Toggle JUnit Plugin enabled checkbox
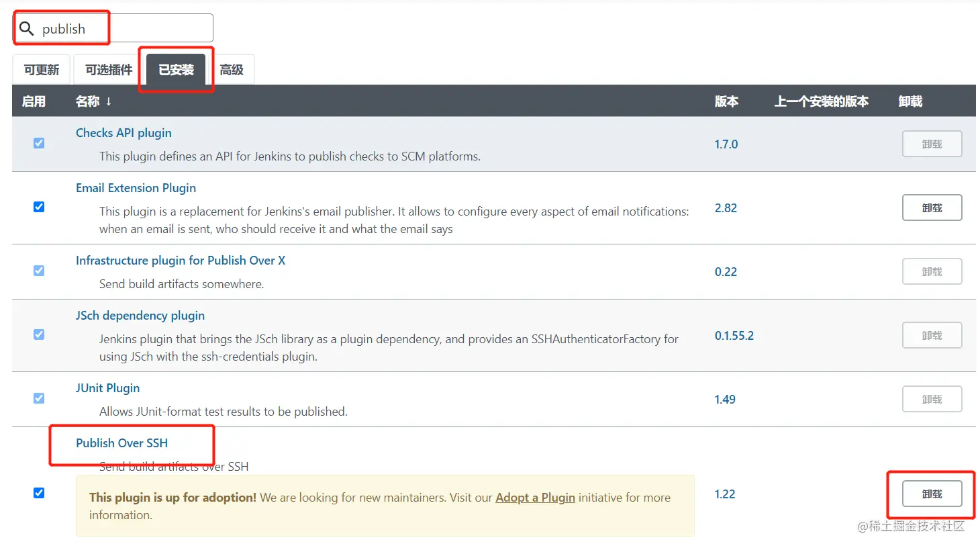 tap(39, 398)
